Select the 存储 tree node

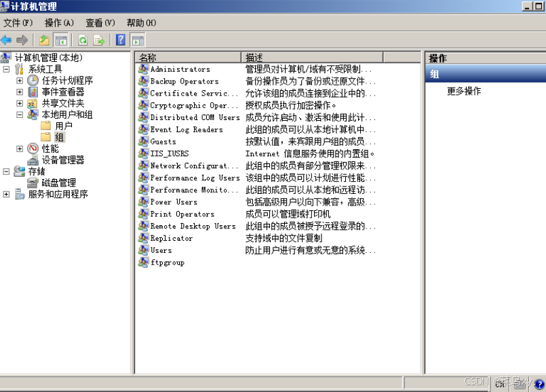tap(37, 172)
